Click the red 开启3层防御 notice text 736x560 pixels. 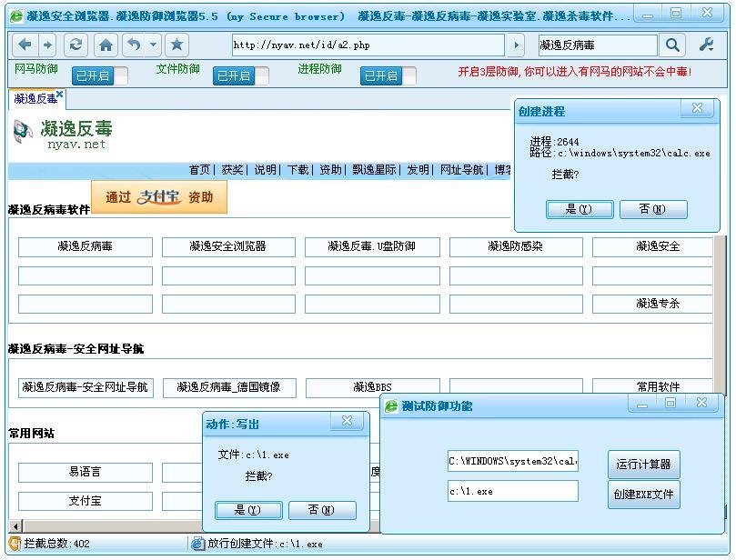575,72
